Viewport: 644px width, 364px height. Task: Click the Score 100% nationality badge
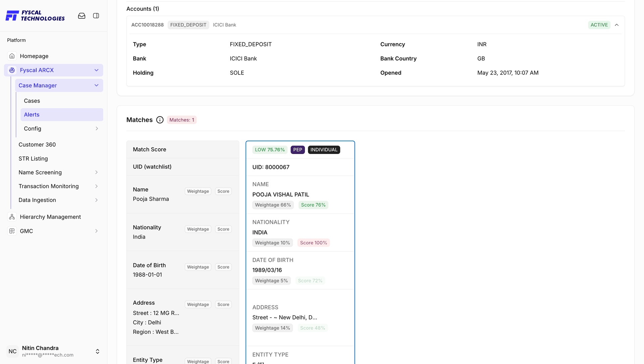(314, 243)
